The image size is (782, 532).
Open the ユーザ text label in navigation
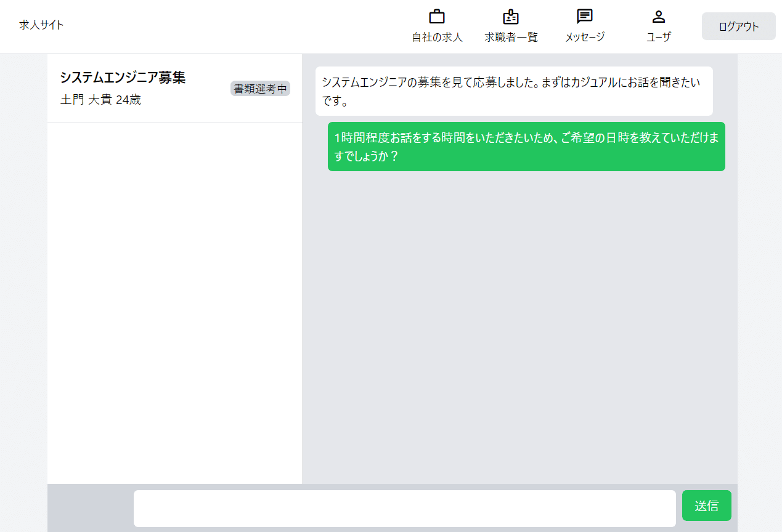(x=658, y=37)
